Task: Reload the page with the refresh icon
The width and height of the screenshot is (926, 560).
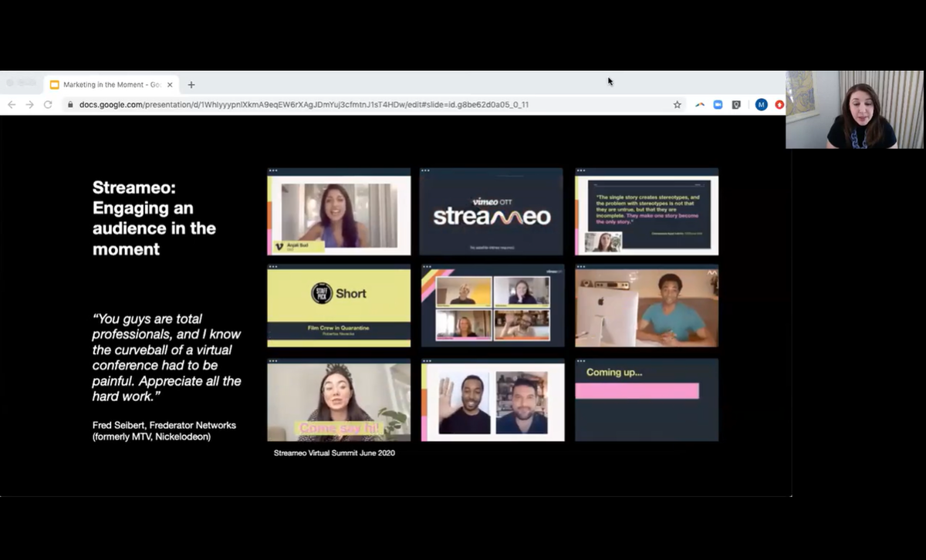Action: (48, 105)
